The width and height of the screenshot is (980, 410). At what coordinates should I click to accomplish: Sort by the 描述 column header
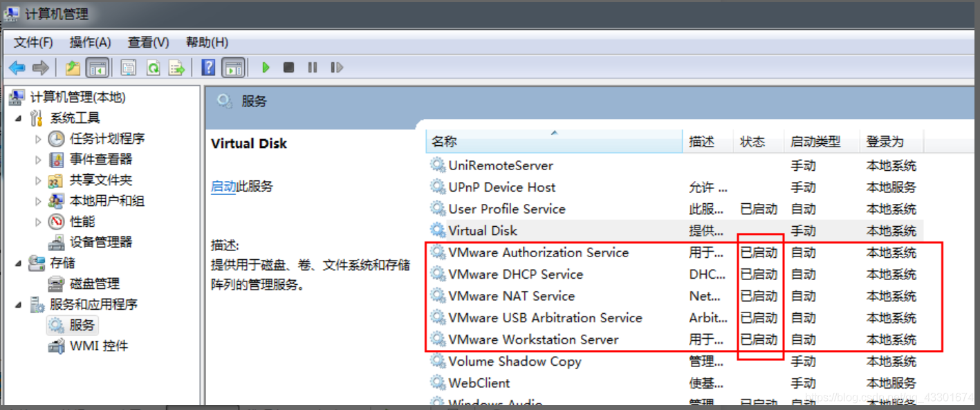click(x=708, y=142)
